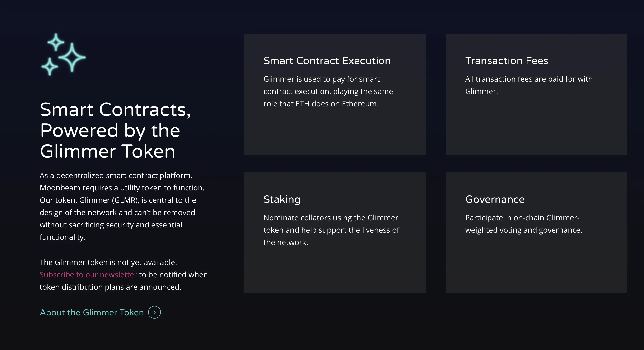Click the large sparkle star icon

click(x=72, y=57)
